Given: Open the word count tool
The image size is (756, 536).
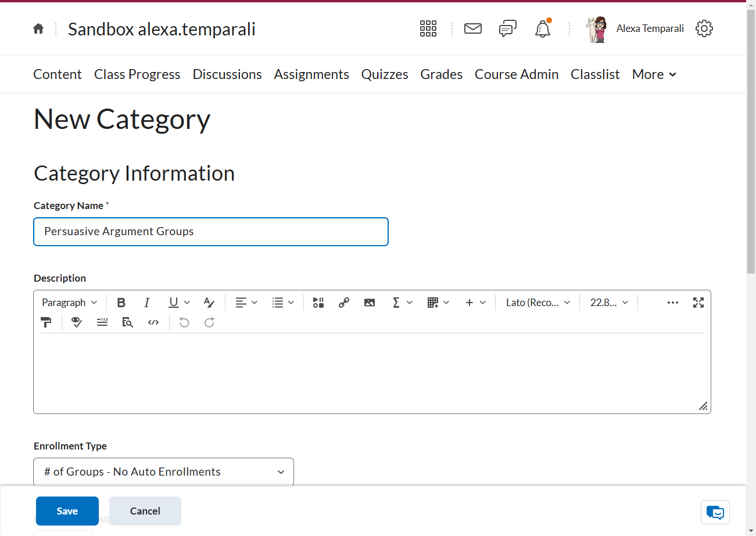Looking at the screenshot, I should point(102,322).
